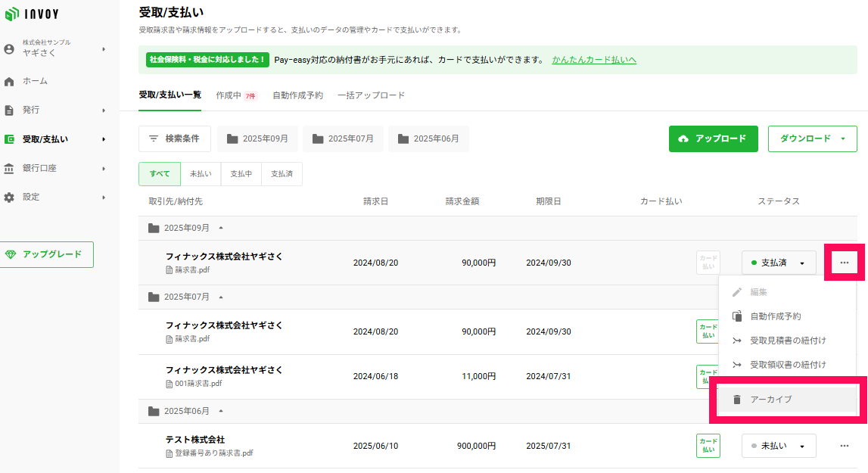Click the 2025年07月 group folder icon

coord(154,297)
